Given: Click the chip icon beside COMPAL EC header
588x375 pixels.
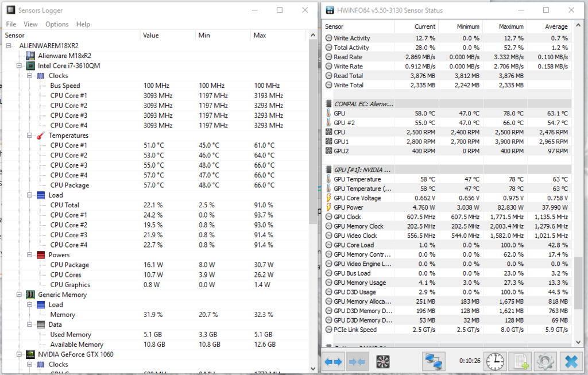Looking at the screenshot, I should click(x=329, y=104).
